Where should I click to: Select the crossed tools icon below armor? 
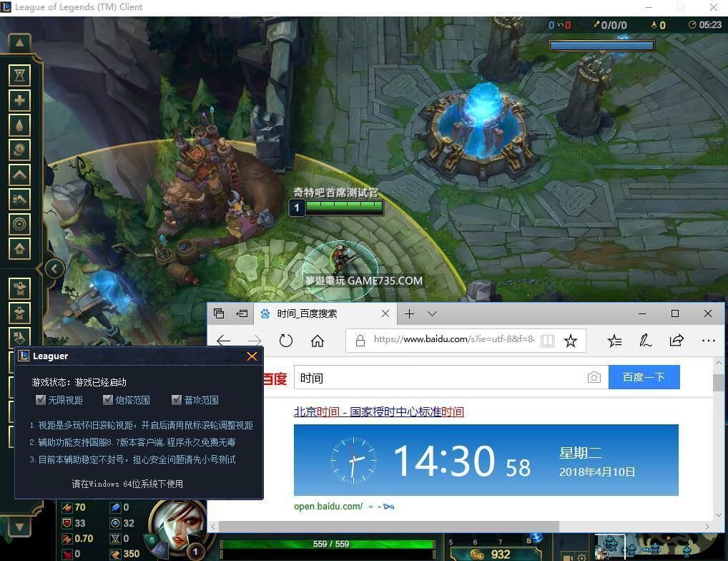click(19, 336)
